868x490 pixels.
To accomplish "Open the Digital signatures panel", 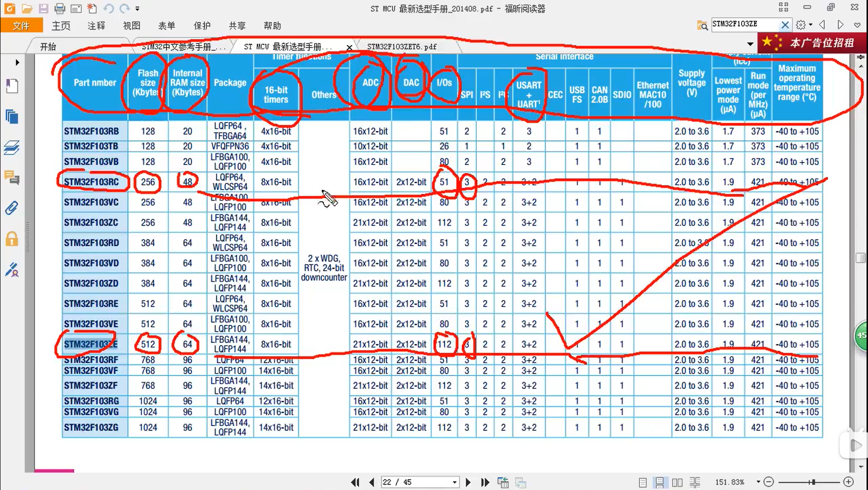I will point(12,270).
